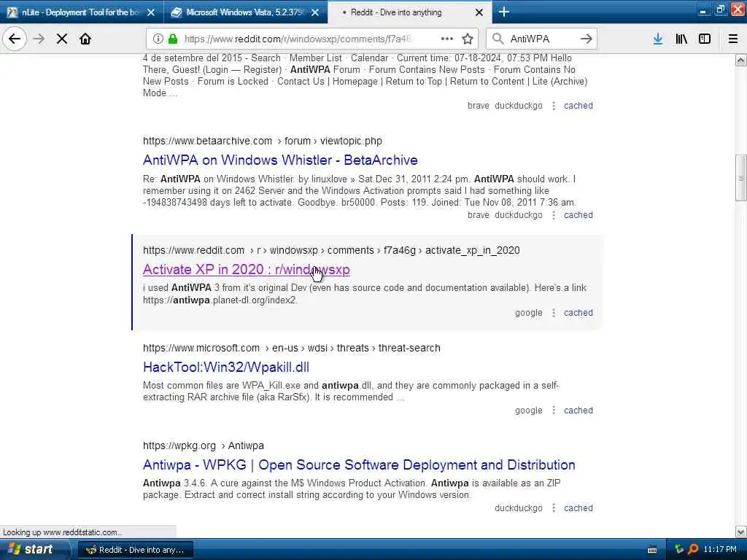Show site information icon in address bar
This screenshot has height=560, width=747.
(x=158, y=39)
